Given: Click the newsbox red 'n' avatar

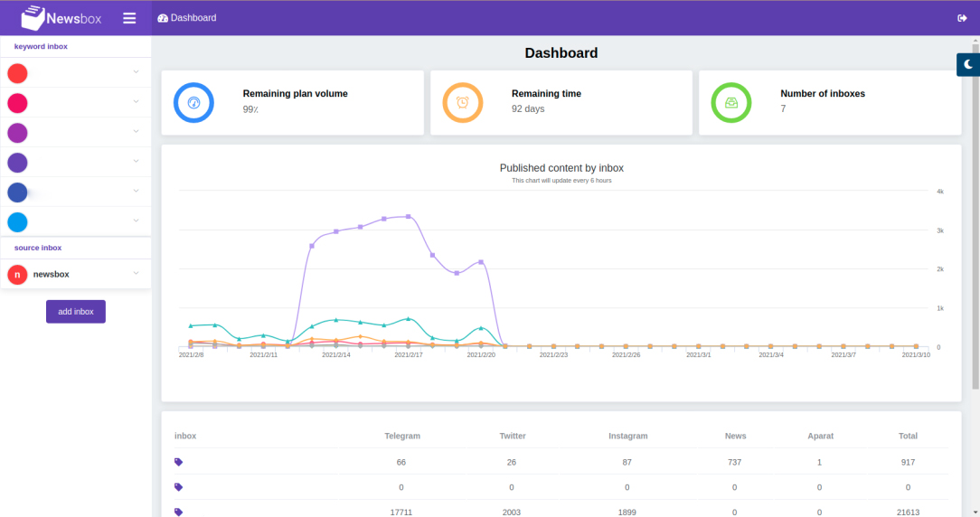Looking at the screenshot, I should pos(17,275).
